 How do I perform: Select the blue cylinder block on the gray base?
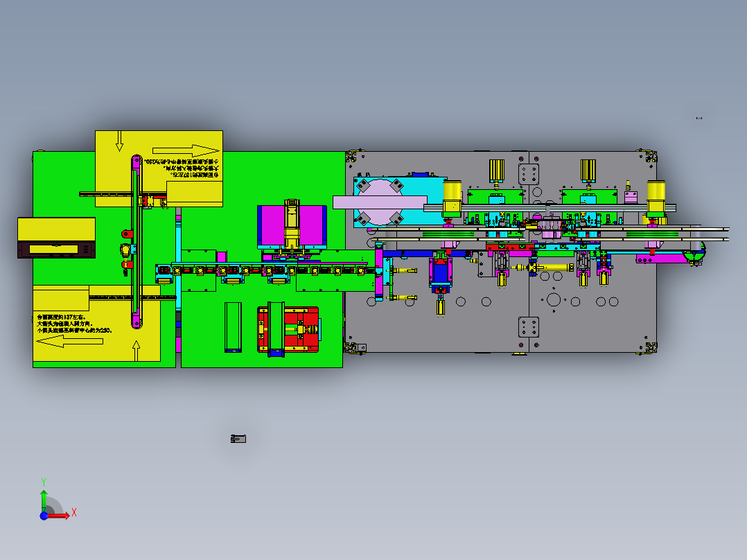pyautogui.click(x=441, y=273)
